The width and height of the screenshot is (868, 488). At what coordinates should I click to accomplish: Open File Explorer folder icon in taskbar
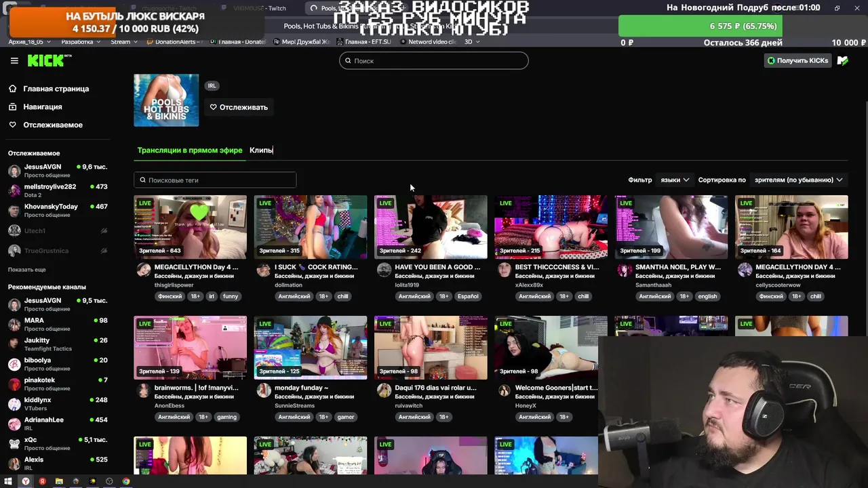[59, 481]
